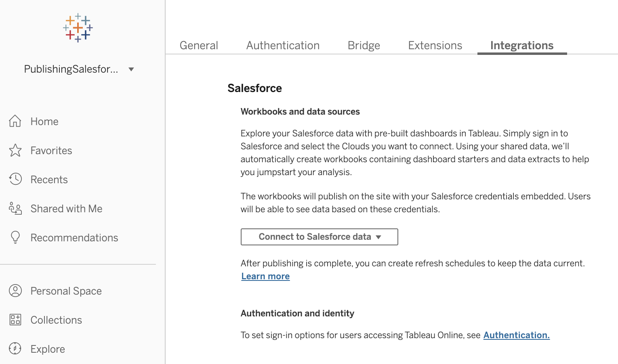This screenshot has width=618, height=364.
Task: Open the Connect to Salesforce data dropdown
Action: (319, 237)
